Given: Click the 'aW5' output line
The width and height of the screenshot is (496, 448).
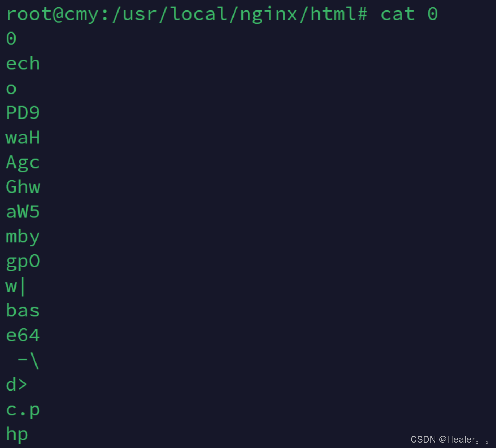Looking at the screenshot, I should 23,212.
